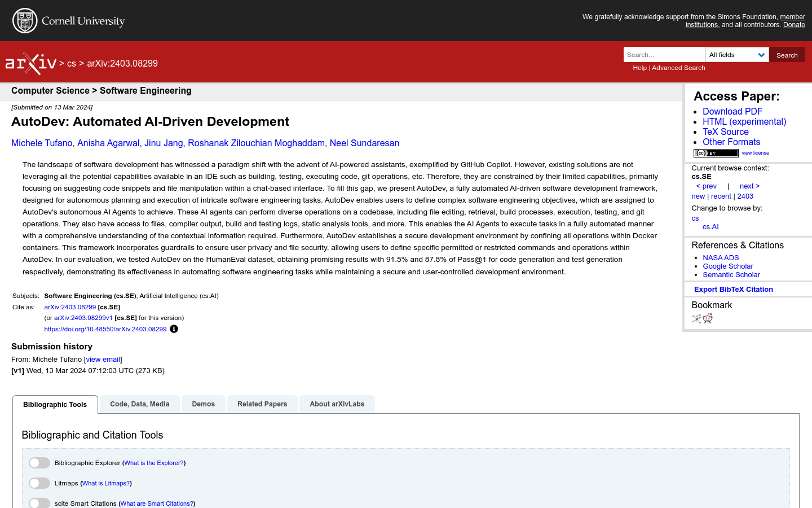
Task: Click the Download PDF link
Action: 732,112
